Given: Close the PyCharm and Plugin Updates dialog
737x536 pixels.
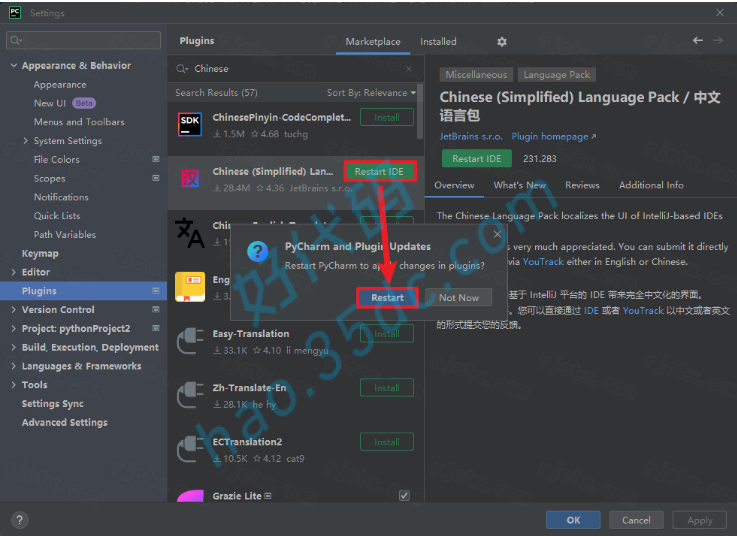Looking at the screenshot, I should [x=497, y=234].
